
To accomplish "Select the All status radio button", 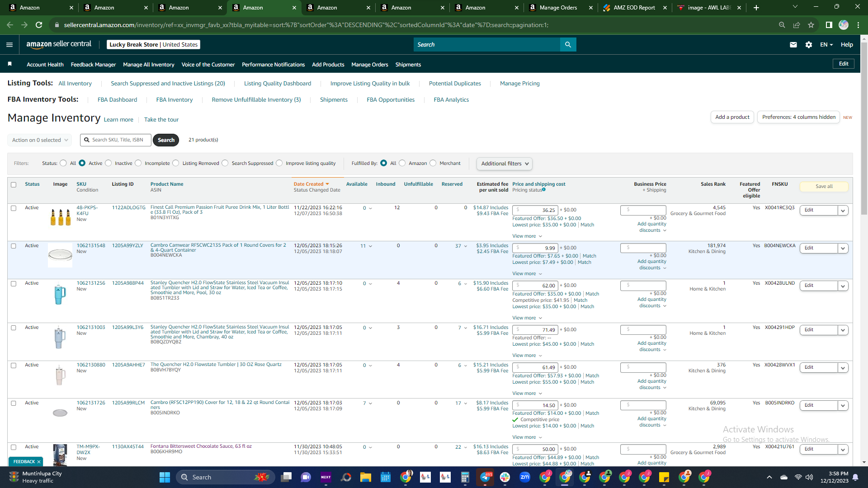I will click(x=63, y=163).
